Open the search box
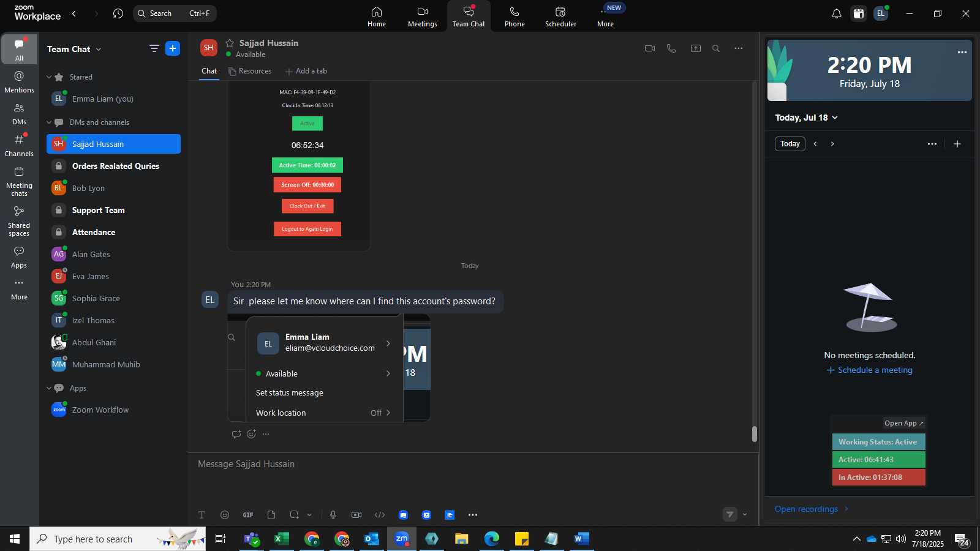 (175, 13)
